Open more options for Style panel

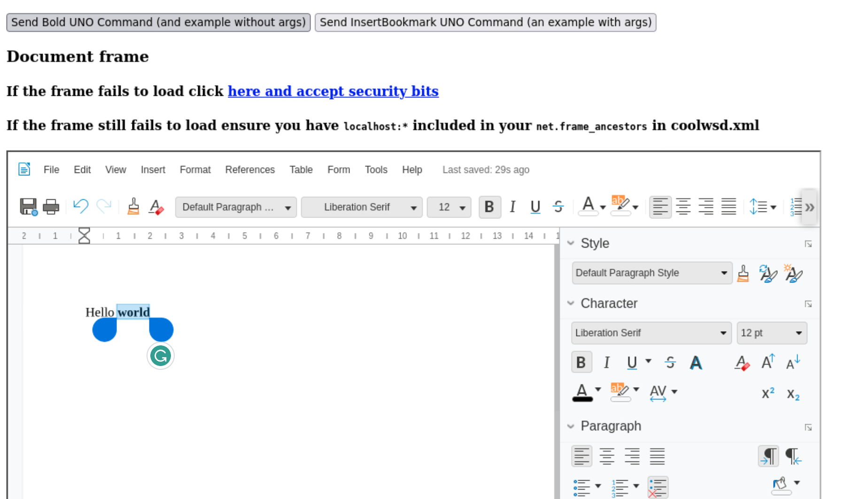pyautogui.click(x=808, y=244)
